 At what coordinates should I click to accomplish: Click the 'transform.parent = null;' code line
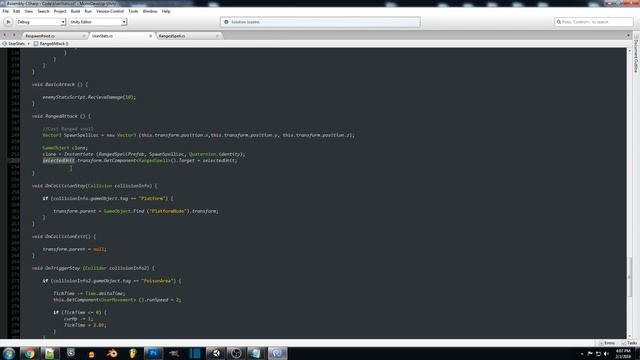pyautogui.click(x=74, y=249)
